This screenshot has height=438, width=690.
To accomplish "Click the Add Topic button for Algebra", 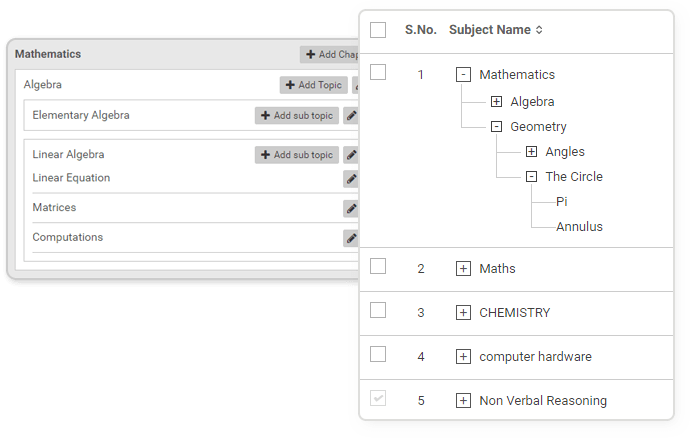I will (x=313, y=86).
